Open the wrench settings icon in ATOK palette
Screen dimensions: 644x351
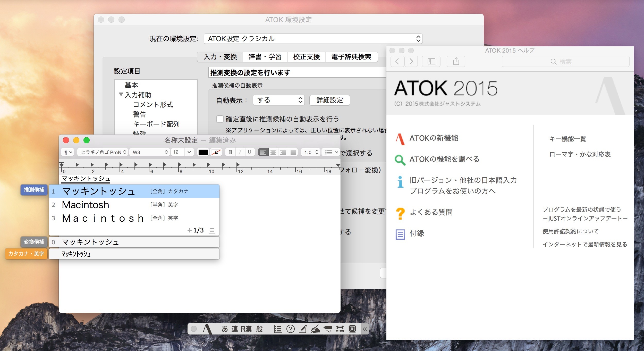(340, 329)
